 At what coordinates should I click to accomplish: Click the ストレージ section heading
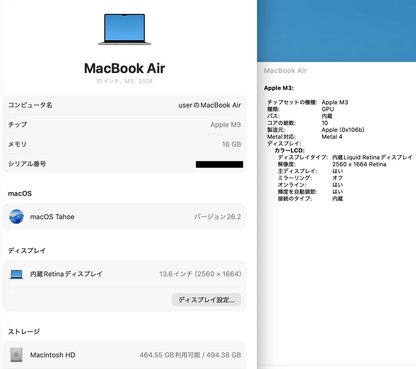[24, 331]
